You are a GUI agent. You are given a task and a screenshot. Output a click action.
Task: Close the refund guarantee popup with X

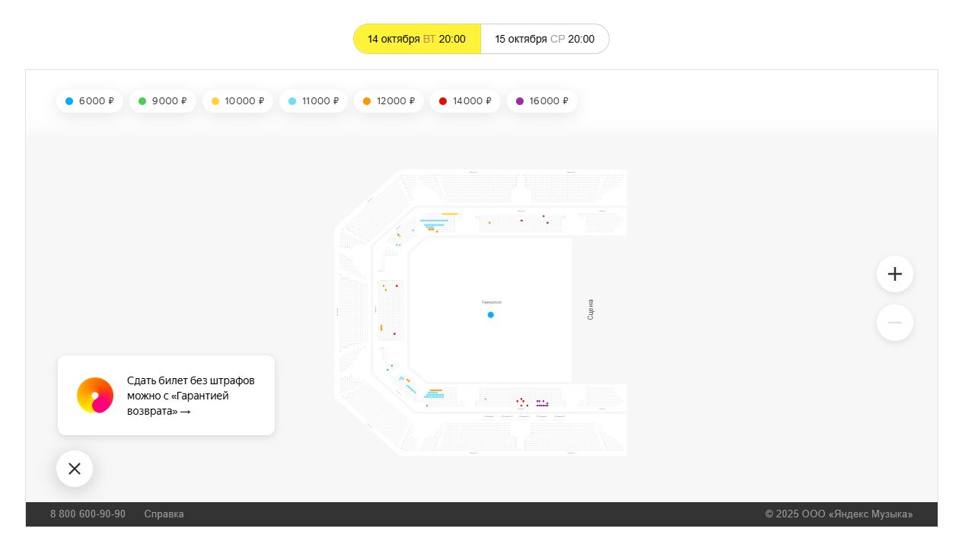pos(75,469)
